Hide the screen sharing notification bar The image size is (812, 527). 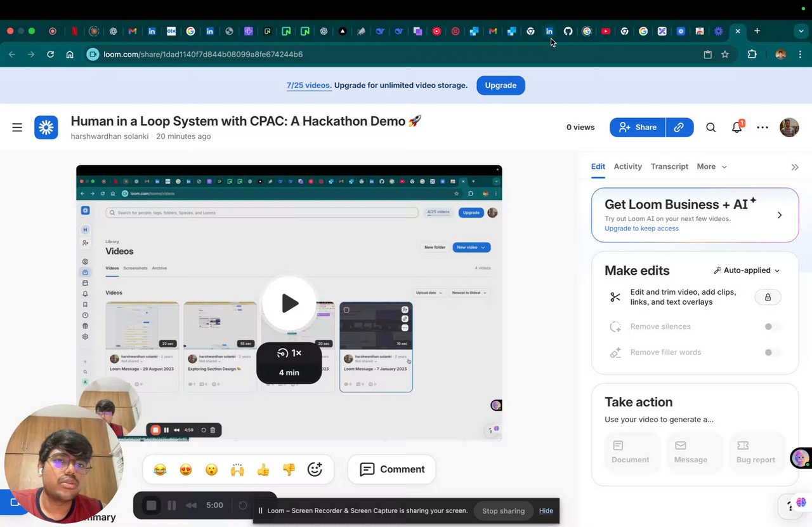546,511
